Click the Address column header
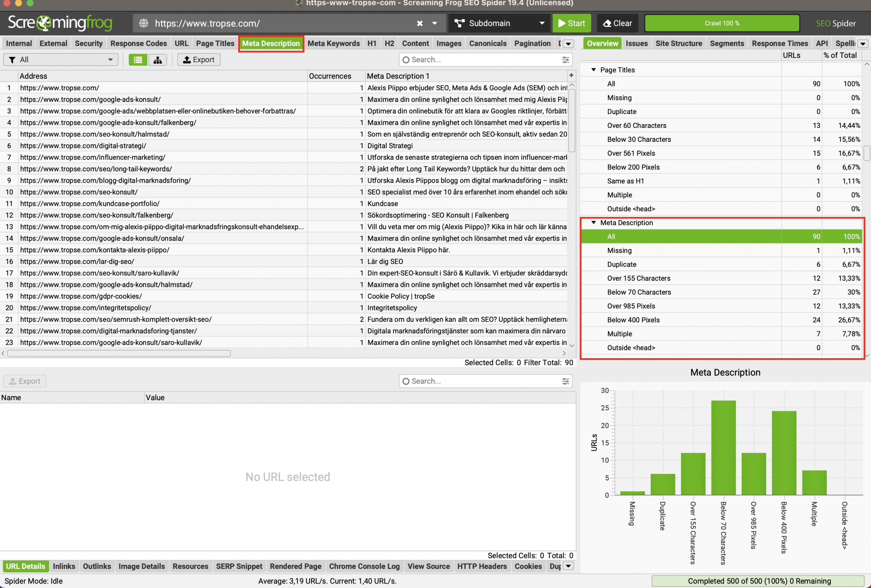 click(x=163, y=76)
